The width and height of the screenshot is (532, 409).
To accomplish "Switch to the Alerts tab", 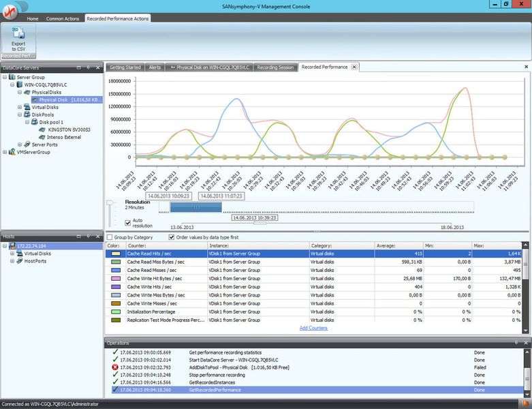I will pyautogui.click(x=155, y=67).
